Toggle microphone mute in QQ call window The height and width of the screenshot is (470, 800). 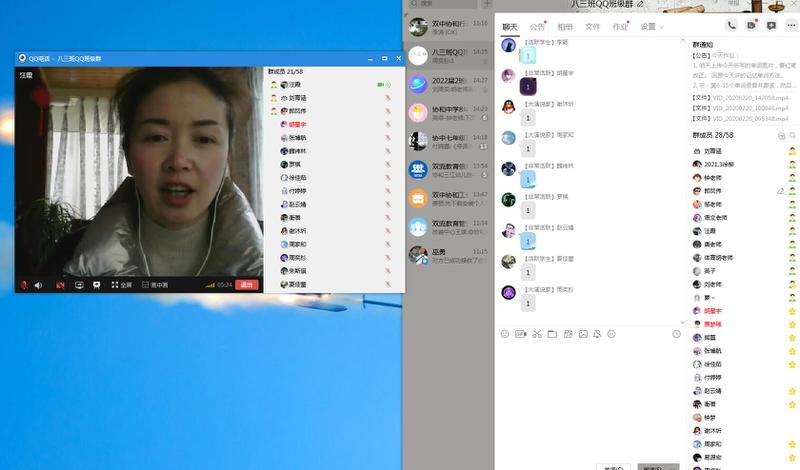(x=24, y=285)
